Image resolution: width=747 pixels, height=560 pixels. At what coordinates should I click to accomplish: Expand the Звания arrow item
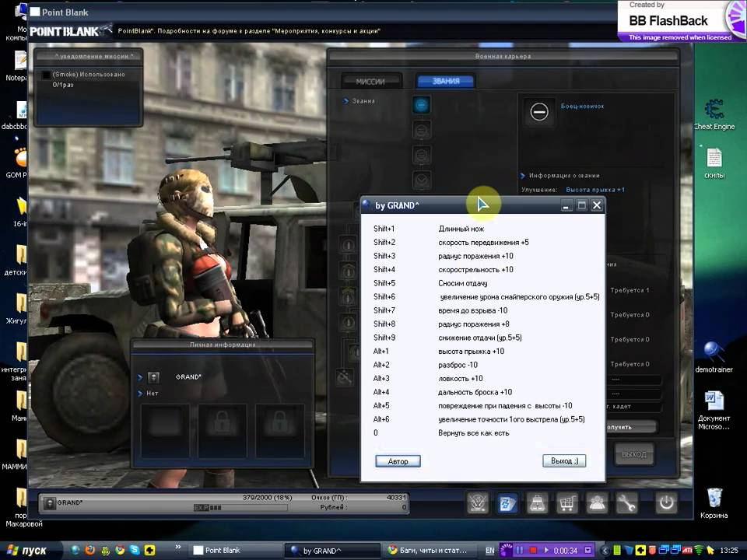click(345, 101)
